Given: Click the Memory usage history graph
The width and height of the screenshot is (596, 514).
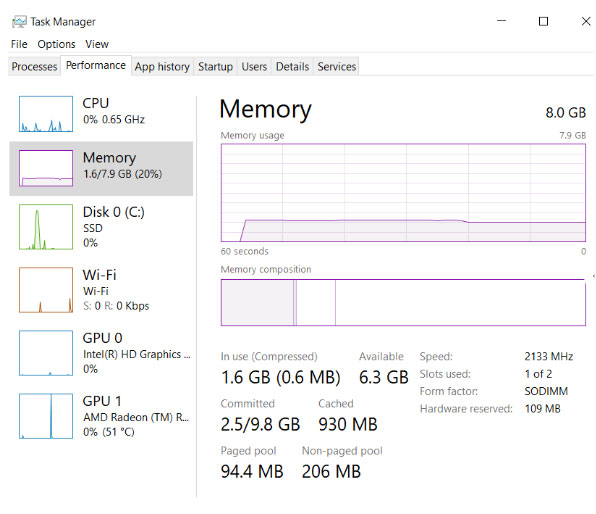Looking at the screenshot, I should 403,192.
